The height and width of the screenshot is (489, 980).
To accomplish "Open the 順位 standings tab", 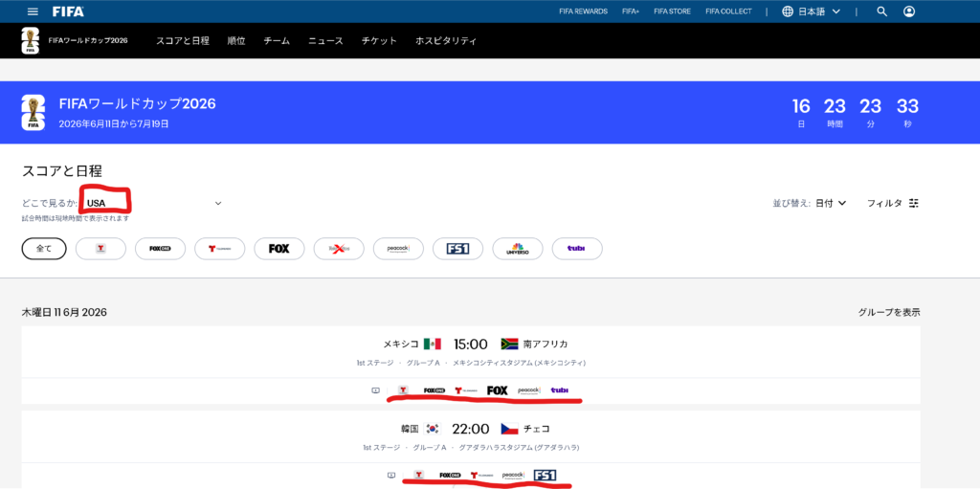I will pos(236,40).
